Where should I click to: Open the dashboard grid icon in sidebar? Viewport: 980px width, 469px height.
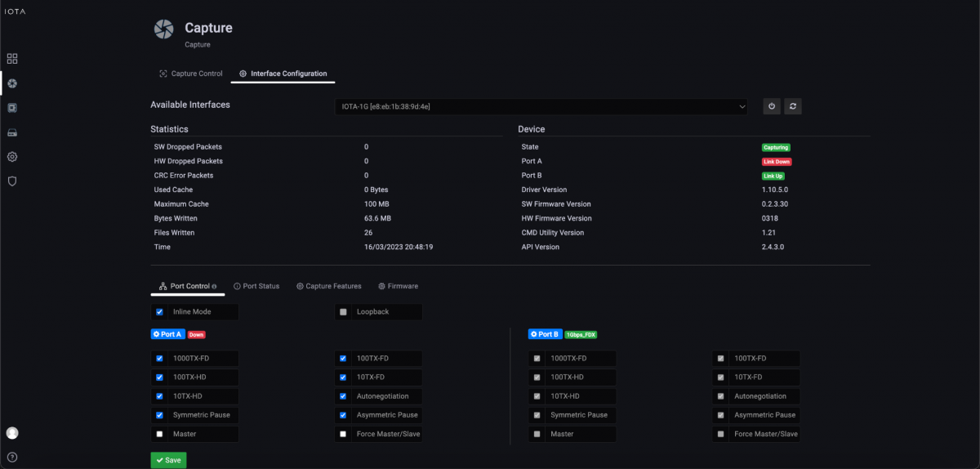[12, 59]
